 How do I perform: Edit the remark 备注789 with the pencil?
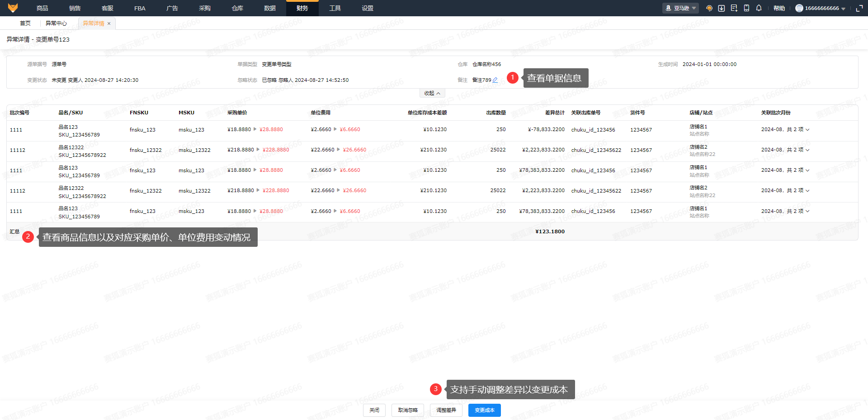point(495,80)
